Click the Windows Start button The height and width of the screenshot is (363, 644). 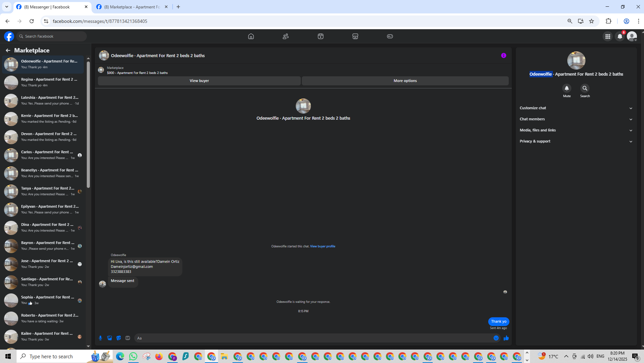click(8, 356)
